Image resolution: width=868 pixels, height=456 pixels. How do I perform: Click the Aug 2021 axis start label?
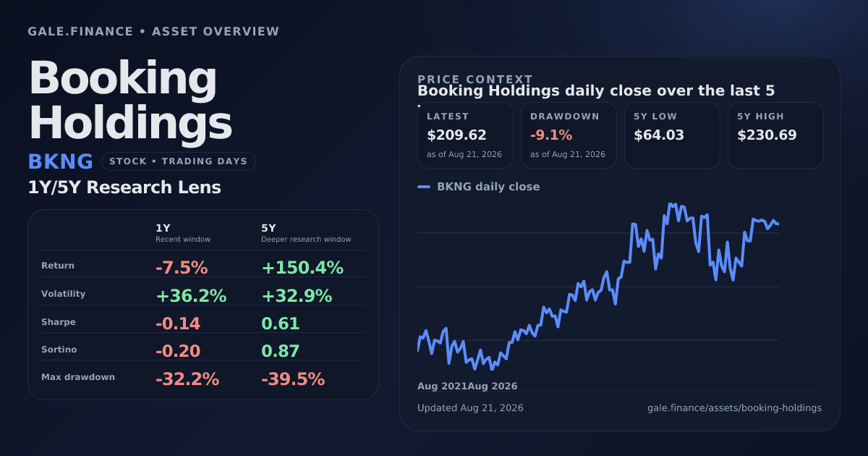pos(442,387)
